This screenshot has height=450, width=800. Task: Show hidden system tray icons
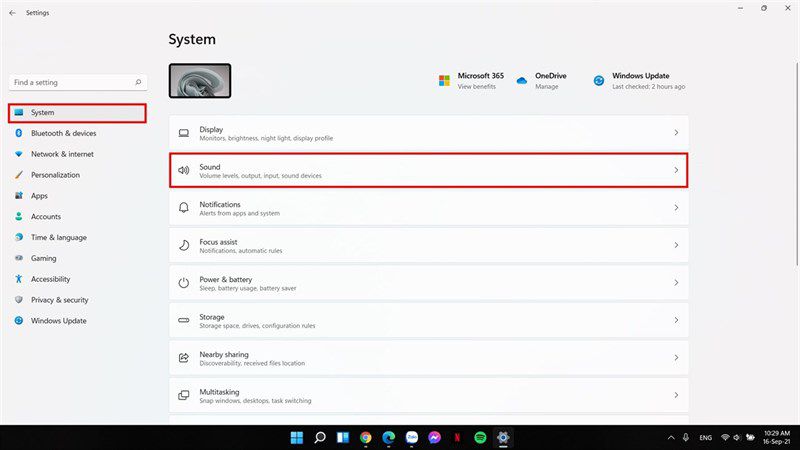pyautogui.click(x=671, y=438)
